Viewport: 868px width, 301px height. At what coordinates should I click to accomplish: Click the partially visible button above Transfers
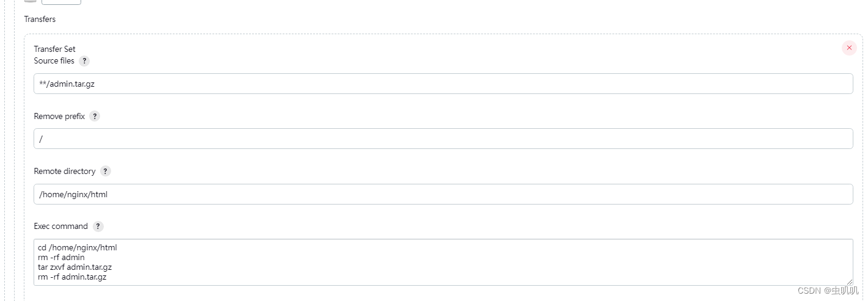61,2
